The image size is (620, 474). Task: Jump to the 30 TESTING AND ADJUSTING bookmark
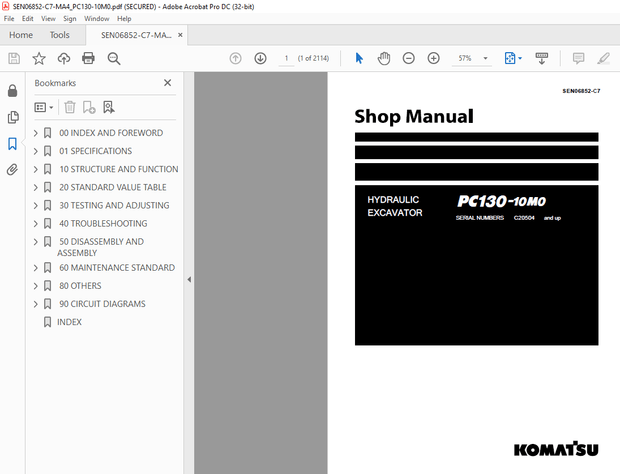click(x=114, y=206)
